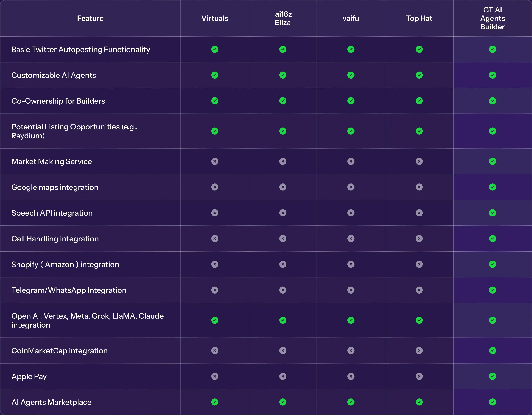Click ai16z Eliza gray X for Google maps integration
The image size is (532, 415).
[282, 187]
